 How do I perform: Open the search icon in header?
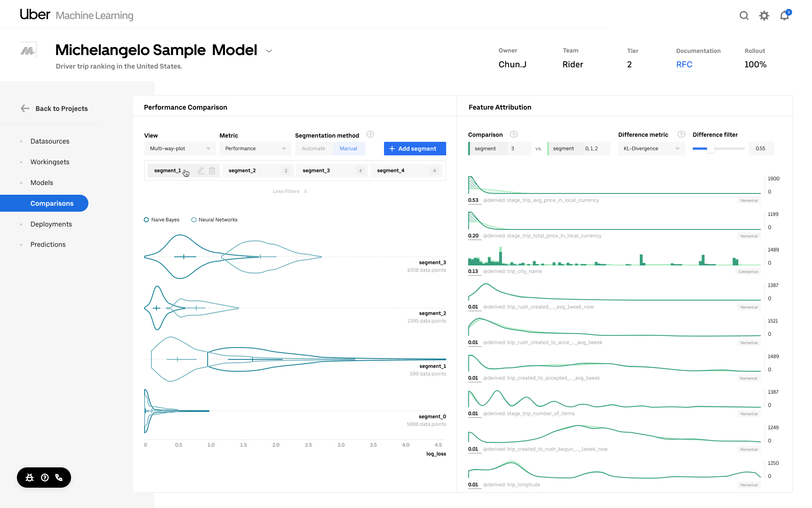point(744,16)
